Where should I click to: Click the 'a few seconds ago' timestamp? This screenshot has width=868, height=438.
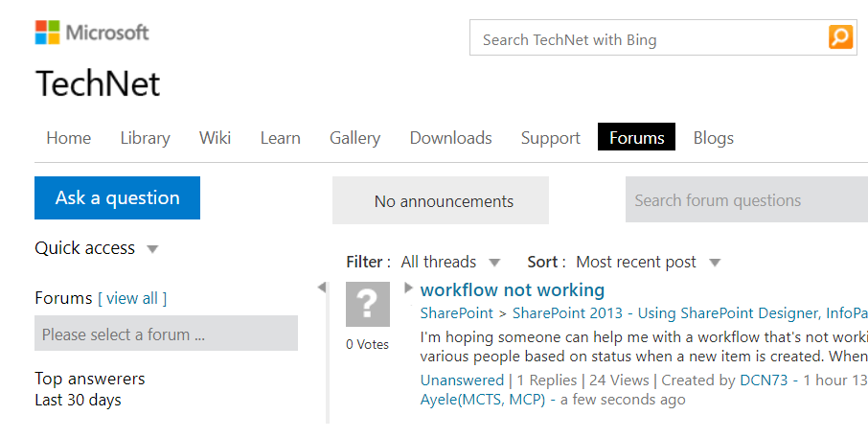pyautogui.click(x=623, y=400)
